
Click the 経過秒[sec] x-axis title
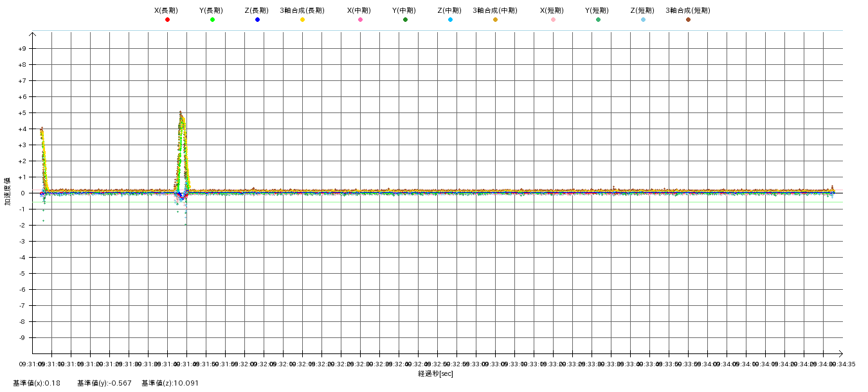click(x=435, y=373)
